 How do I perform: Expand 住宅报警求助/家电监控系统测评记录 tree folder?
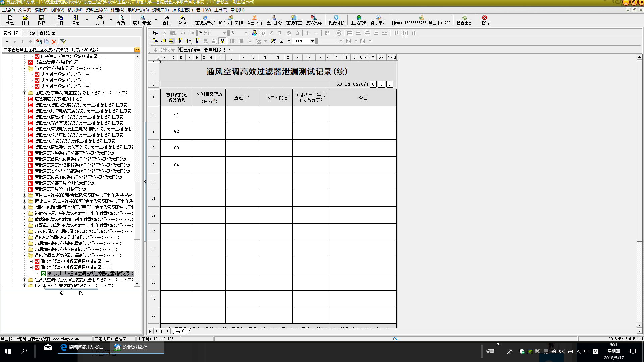click(x=24, y=93)
